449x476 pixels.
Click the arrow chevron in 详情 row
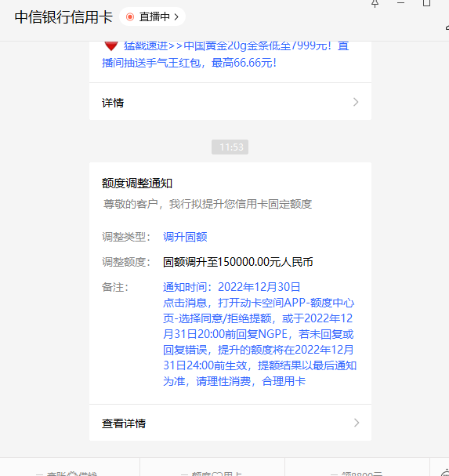tap(356, 102)
